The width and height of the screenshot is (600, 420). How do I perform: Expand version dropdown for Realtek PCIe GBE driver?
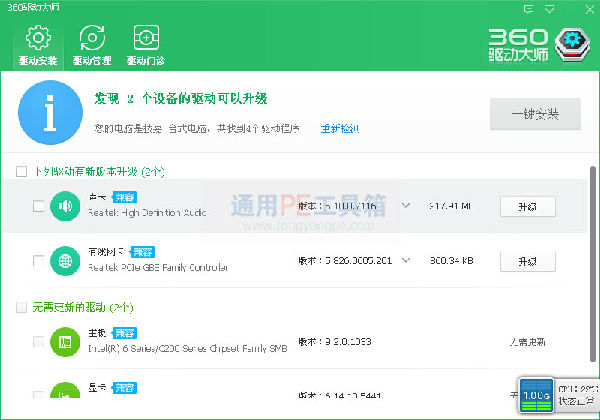406,260
